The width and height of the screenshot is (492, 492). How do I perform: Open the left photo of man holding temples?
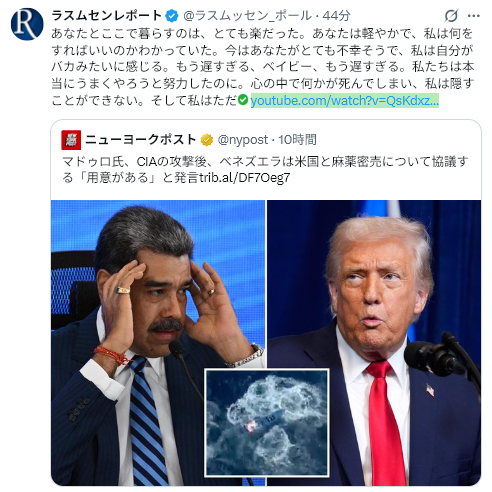tap(158, 342)
